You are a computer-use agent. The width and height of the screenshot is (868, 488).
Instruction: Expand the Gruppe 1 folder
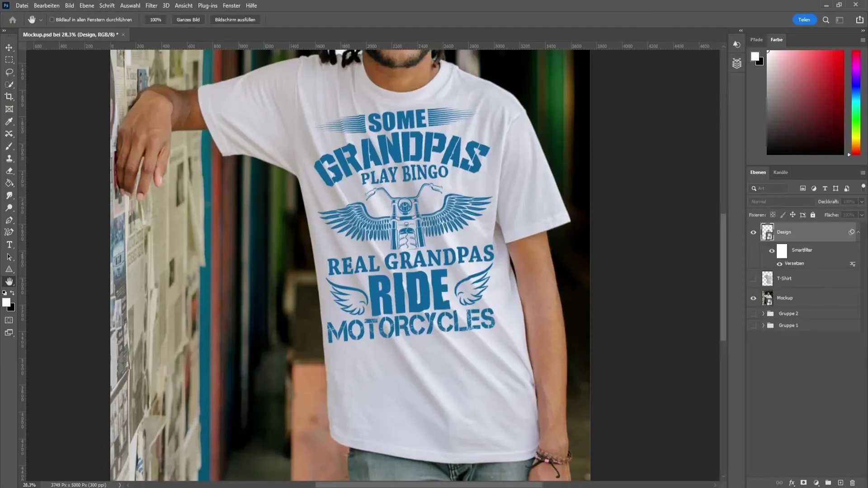(x=763, y=325)
